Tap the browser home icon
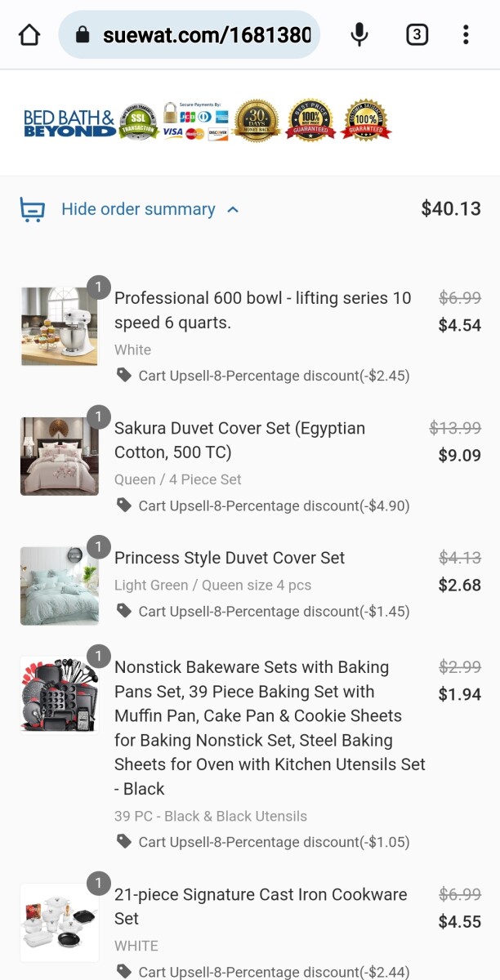 pos(29,35)
